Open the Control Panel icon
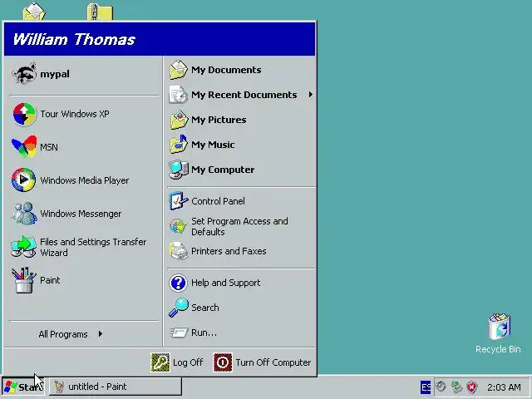The height and width of the screenshot is (399, 532). [x=179, y=201]
